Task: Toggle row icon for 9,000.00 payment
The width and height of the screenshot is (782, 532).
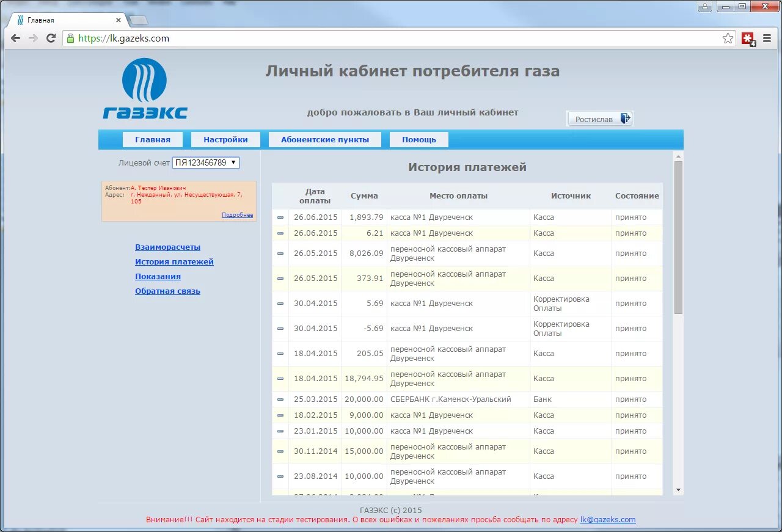Action: (x=280, y=415)
